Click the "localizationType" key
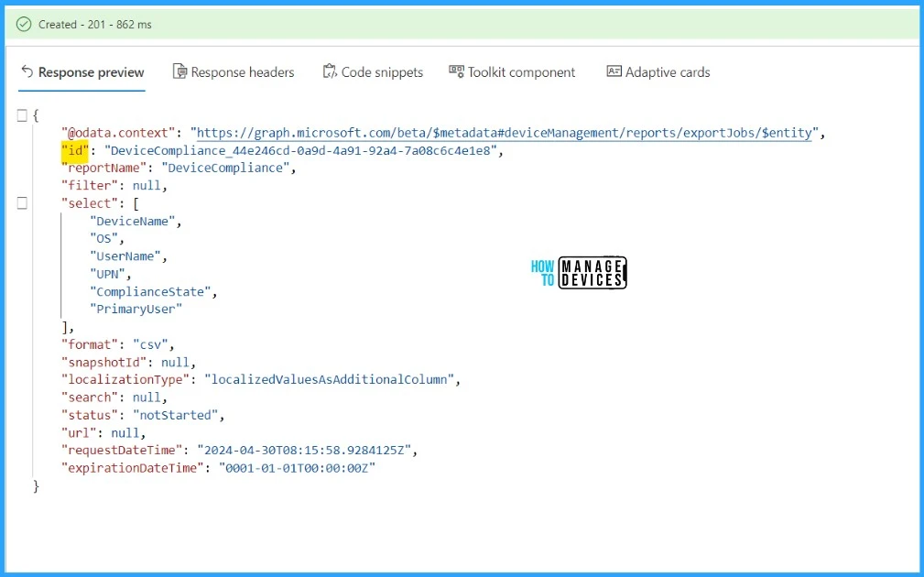The height and width of the screenshot is (577, 924). click(125, 379)
